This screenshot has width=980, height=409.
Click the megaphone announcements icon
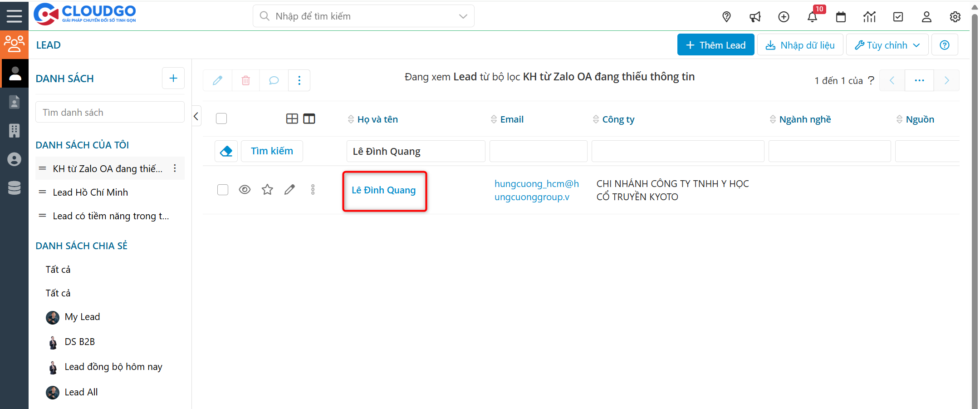point(755,17)
